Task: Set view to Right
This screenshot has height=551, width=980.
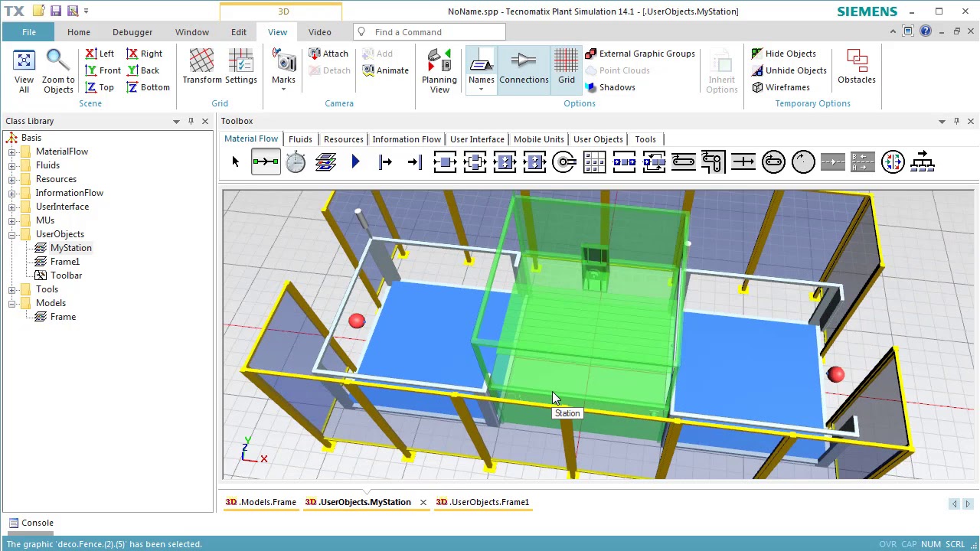Action: pyautogui.click(x=144, y=54)
